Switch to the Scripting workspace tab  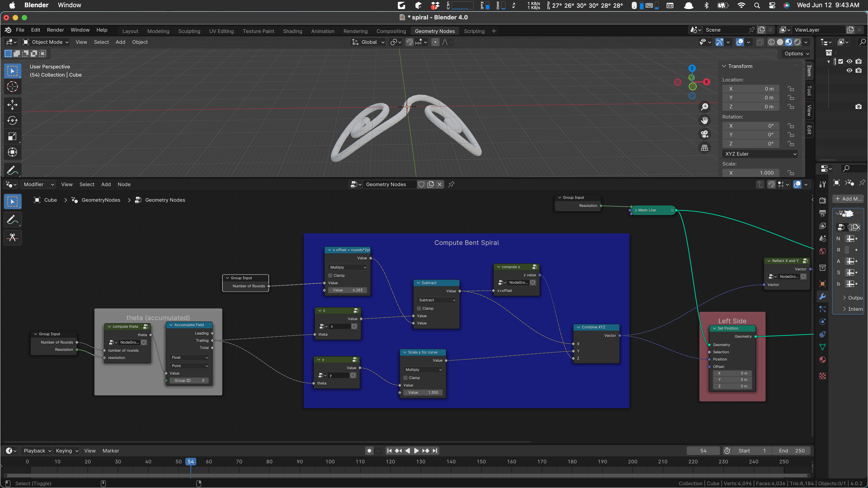pyautogui.click(x=474, y=31)
